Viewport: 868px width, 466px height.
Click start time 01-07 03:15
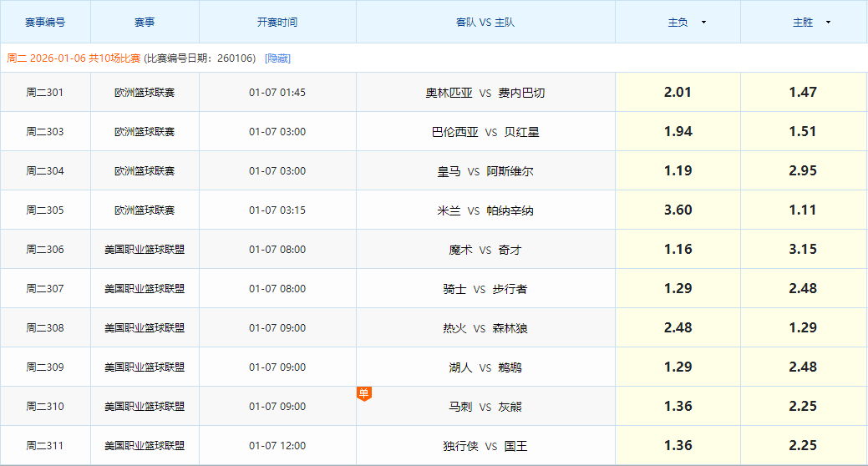point(277,210)
